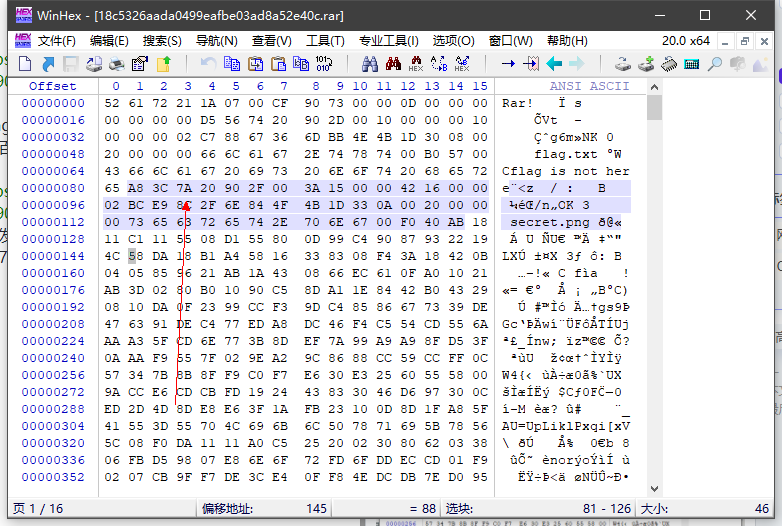Open the 搜索(S) menu
The image size is (782, 526).
162,41
